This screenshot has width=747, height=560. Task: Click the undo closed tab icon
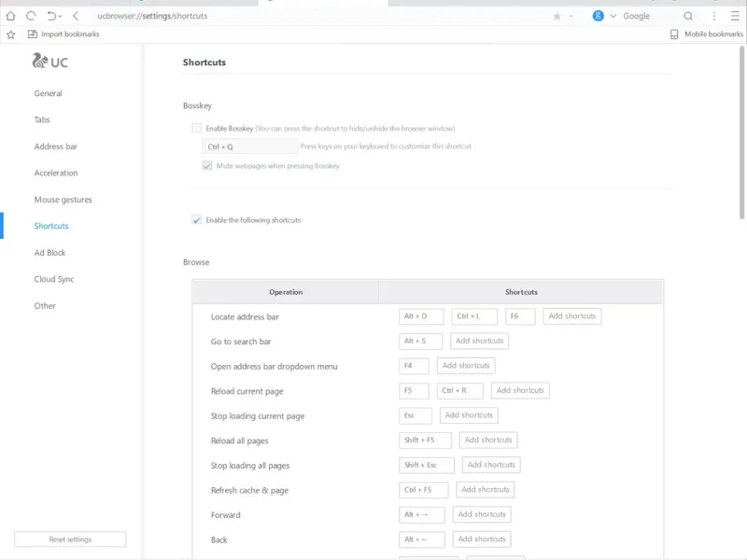tap(51, 16)
